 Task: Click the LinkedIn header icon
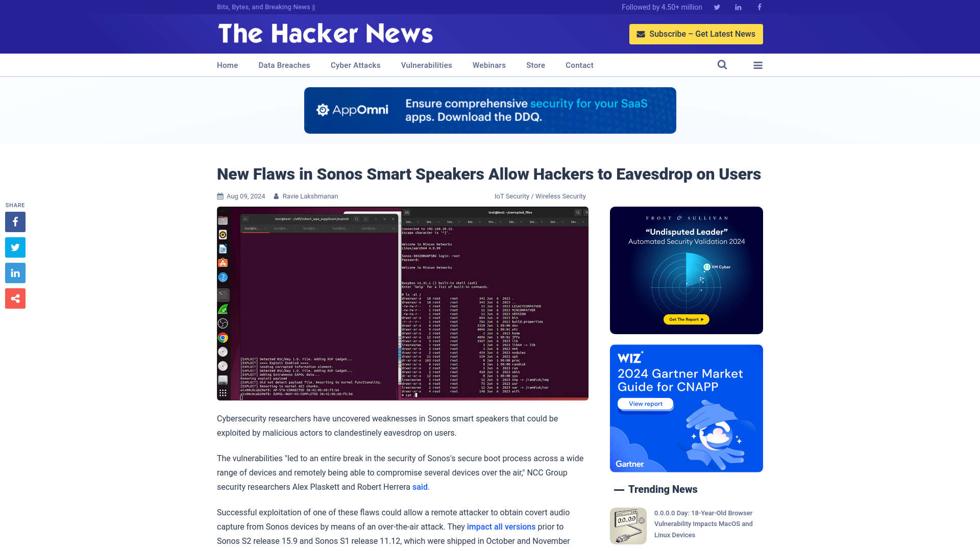[x=739, y=7]
